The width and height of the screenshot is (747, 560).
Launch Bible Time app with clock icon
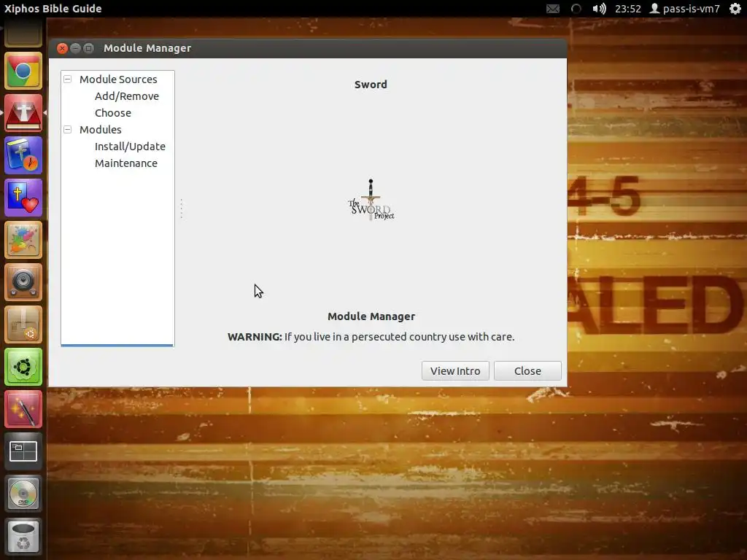(23, 156)
